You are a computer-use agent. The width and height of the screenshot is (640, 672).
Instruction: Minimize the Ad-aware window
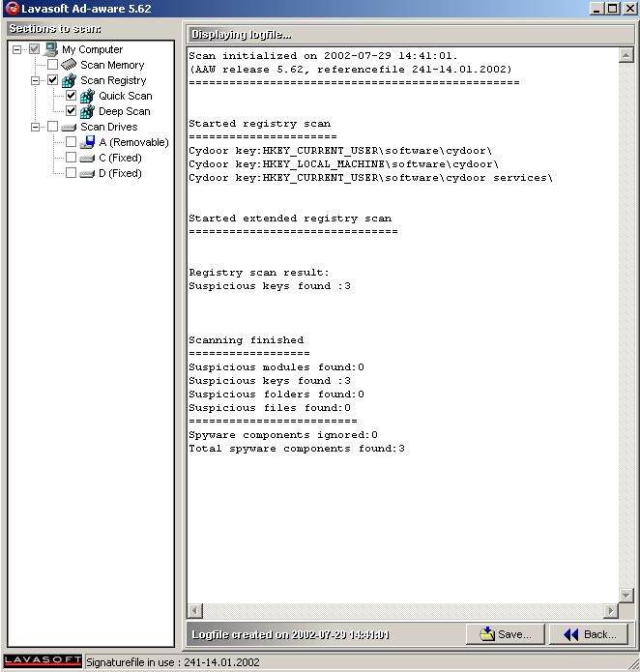(596, 8)
